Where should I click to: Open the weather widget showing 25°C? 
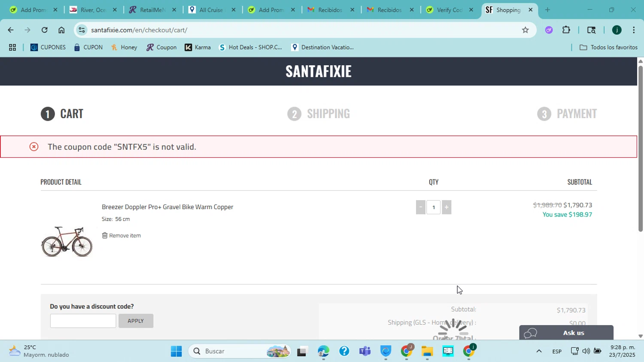39,351
